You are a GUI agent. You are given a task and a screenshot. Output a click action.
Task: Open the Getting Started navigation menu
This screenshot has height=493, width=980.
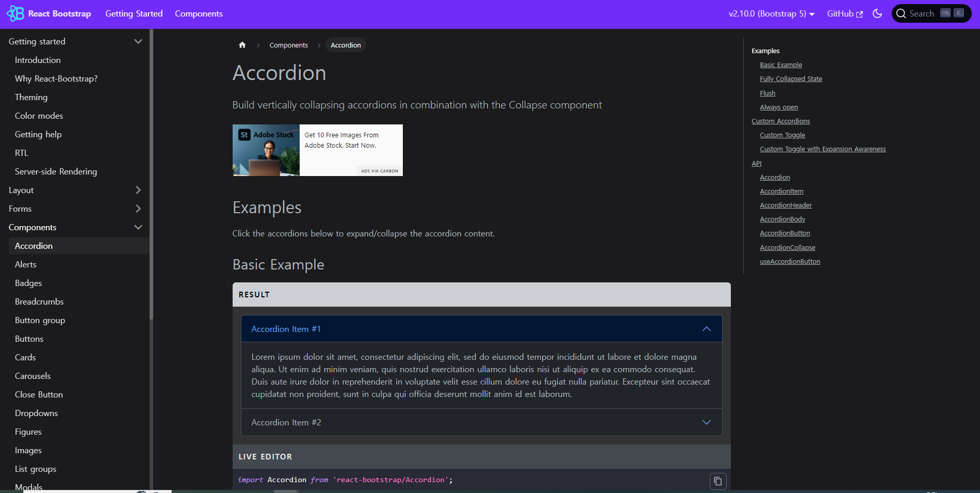[x=134, y=14]
